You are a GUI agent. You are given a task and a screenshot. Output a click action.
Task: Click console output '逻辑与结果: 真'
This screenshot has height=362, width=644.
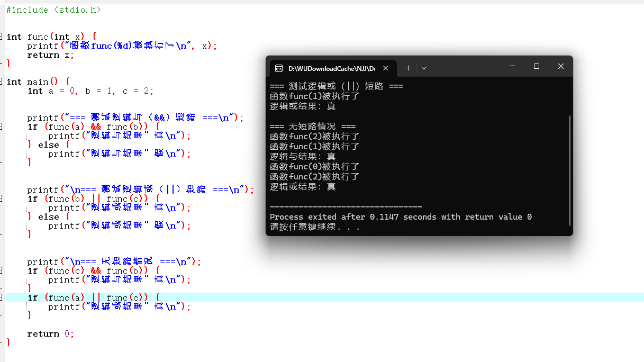tap(303, 157)
